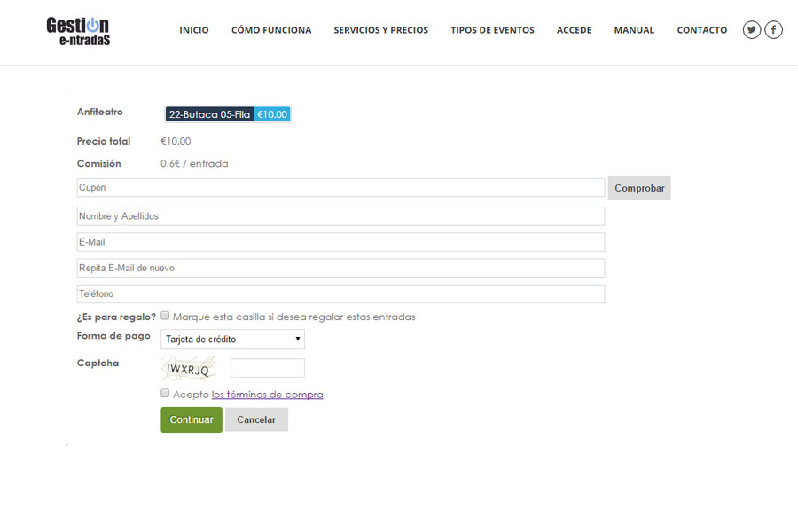
Task: Open the CÓMO FUNCIONA menu item
Action: [271, 30]
